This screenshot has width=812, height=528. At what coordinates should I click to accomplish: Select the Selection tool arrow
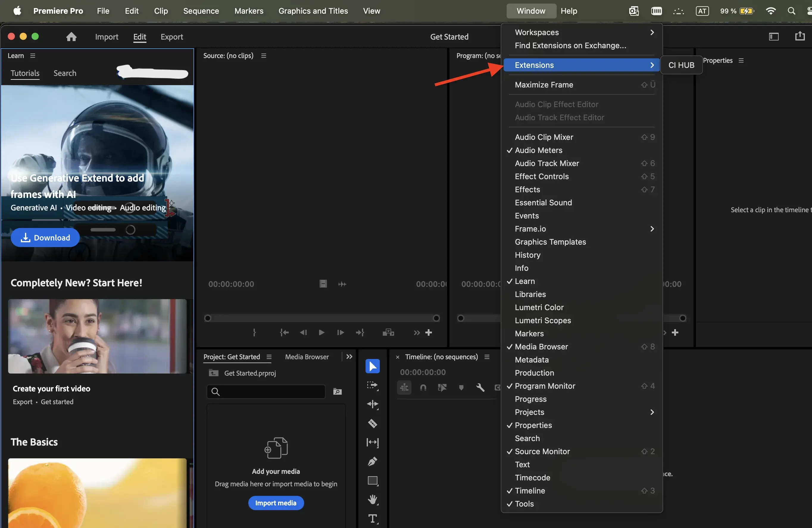[x=373, y=366]
